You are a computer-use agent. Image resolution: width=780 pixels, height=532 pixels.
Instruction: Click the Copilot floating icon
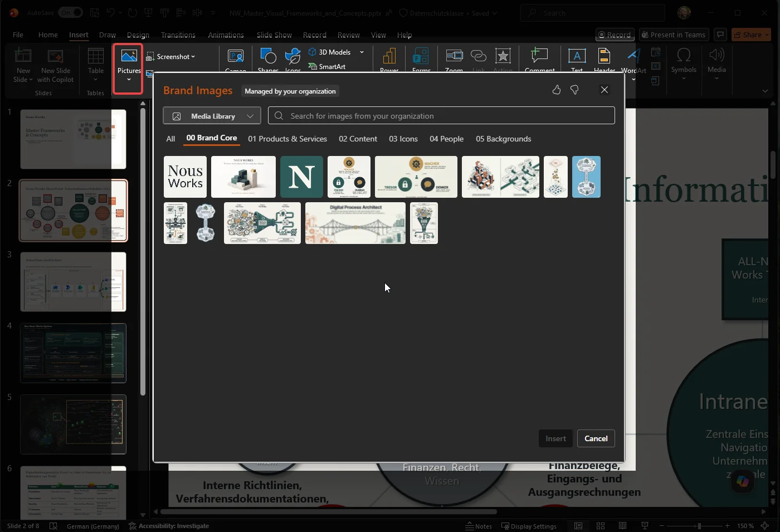(742, 481)
